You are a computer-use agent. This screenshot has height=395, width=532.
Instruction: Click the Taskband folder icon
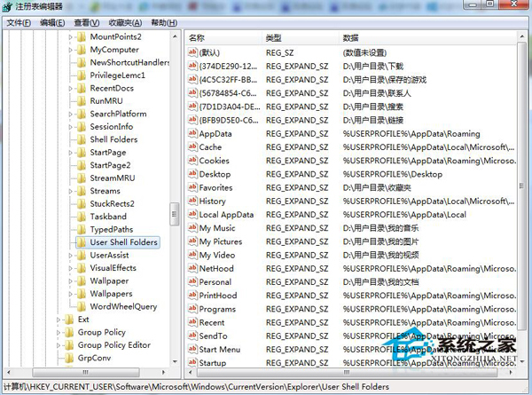pyautogui.click(x=82, y=217)
